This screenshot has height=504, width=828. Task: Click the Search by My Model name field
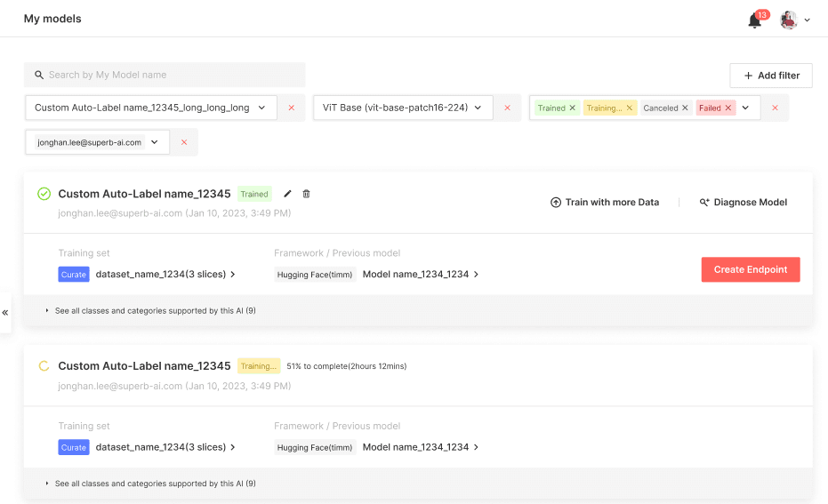165,75
